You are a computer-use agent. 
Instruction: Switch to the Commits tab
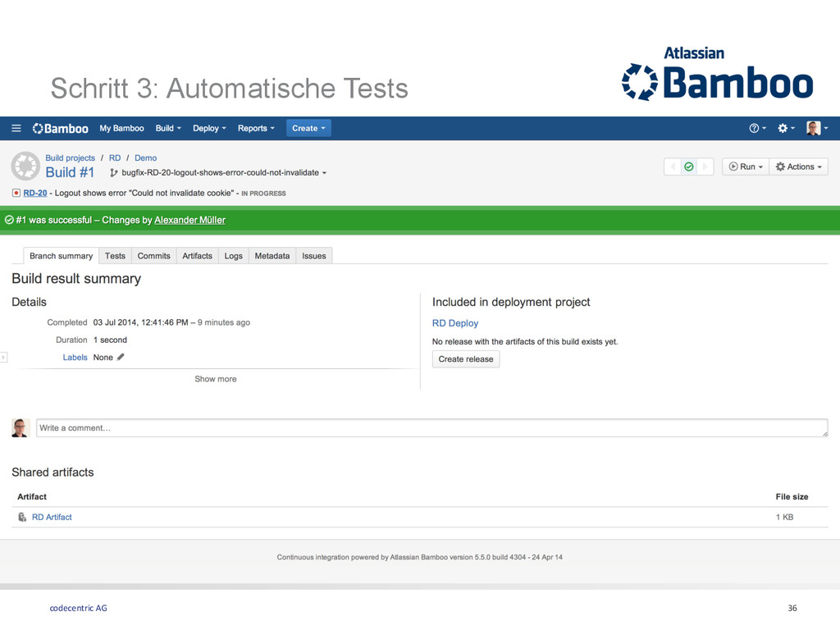pos(153,256)
